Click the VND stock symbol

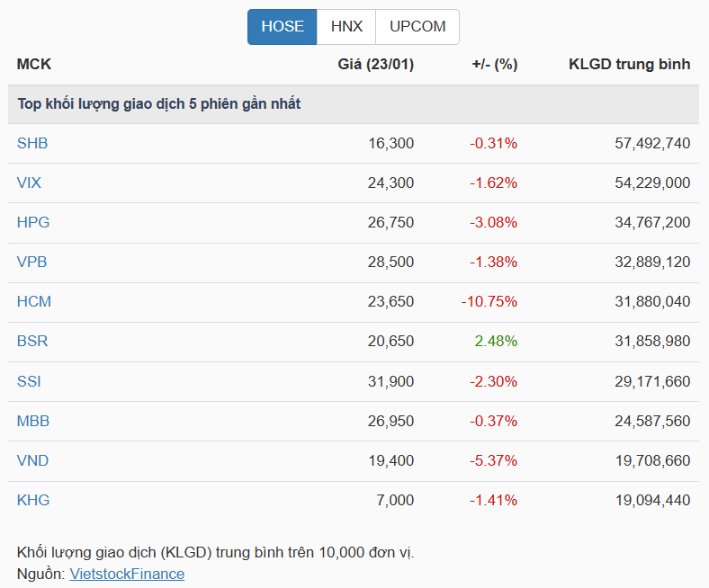point(33,460)
